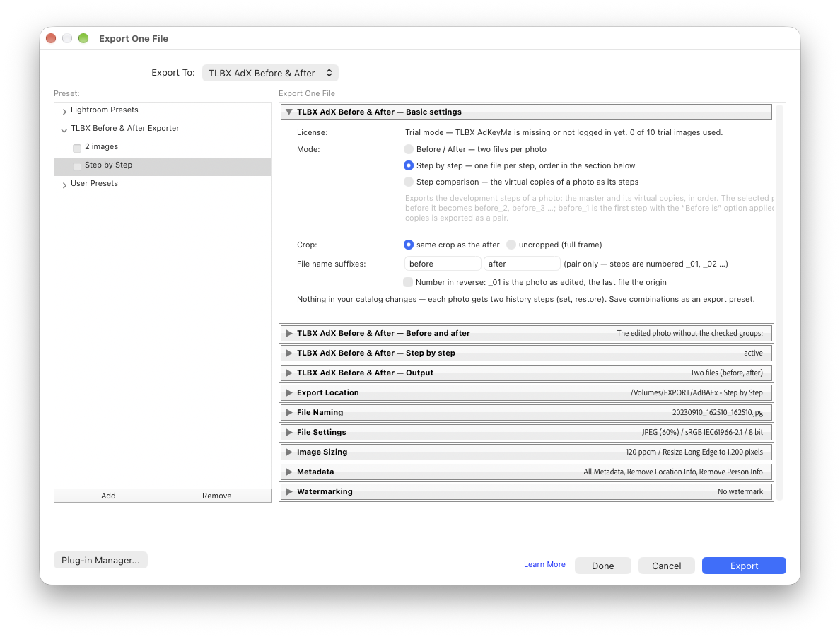Viewport: 840px width, 637px height.
Task: Click the blue Export button
Action: click(x=744, y=566)
